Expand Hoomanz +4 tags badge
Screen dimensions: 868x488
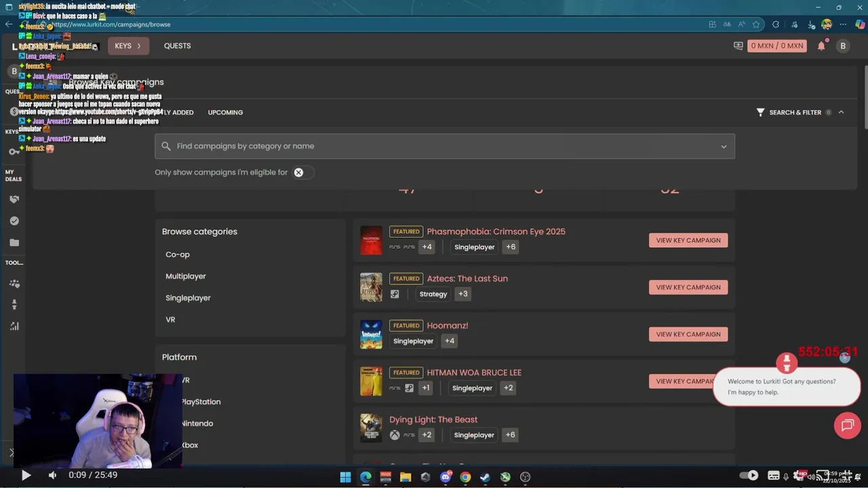tap(449, 341)
